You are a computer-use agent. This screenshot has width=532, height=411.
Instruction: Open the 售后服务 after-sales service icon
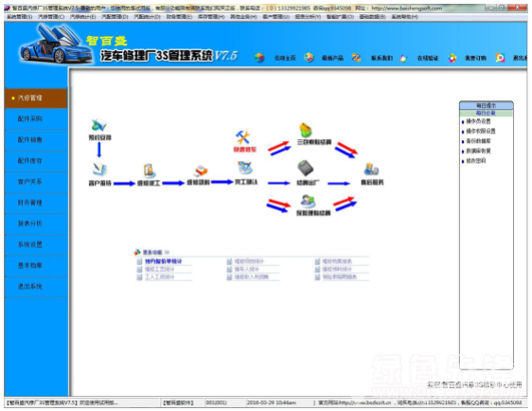pyautogui.click(x=371, y=169)
